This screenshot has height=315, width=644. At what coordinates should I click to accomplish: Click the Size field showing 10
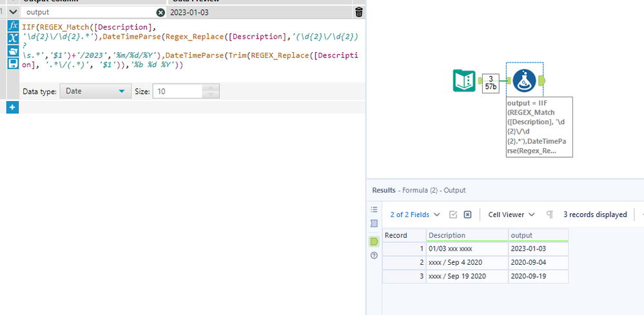(177, 91)
